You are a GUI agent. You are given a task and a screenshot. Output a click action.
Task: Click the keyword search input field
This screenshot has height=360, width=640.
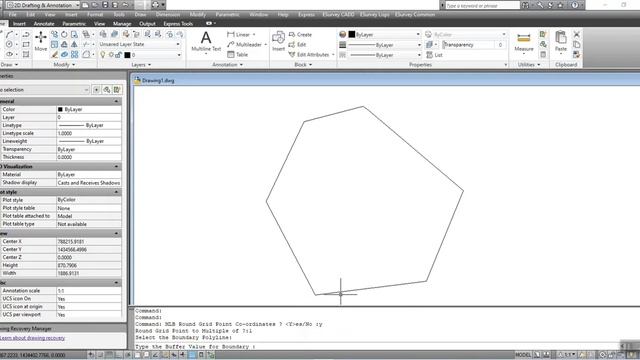(482, 5)
